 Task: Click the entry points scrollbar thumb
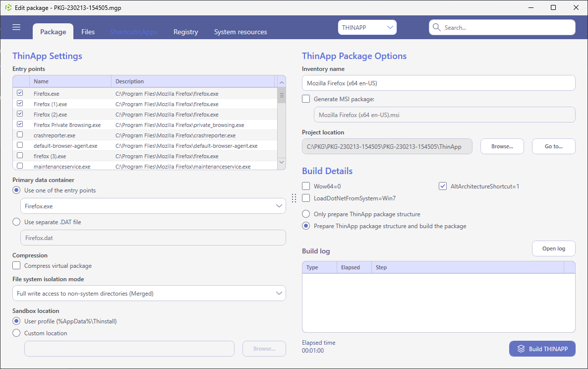coord(282,95)
